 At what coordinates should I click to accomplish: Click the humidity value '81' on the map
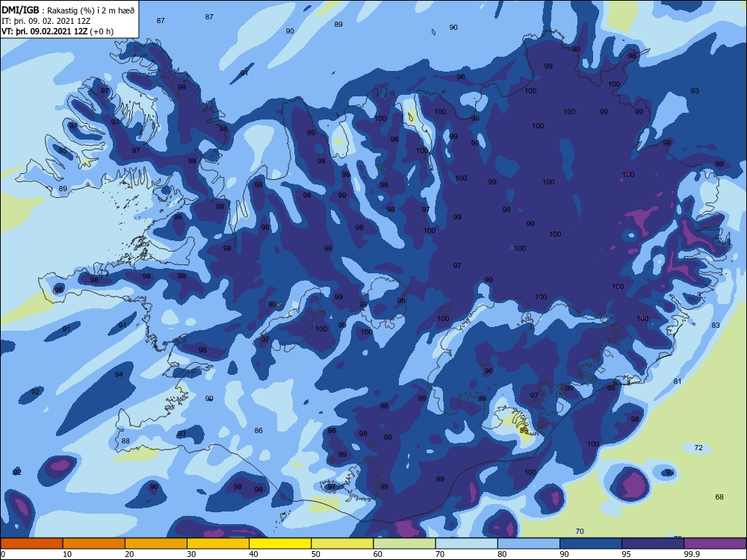coord(678,382)
